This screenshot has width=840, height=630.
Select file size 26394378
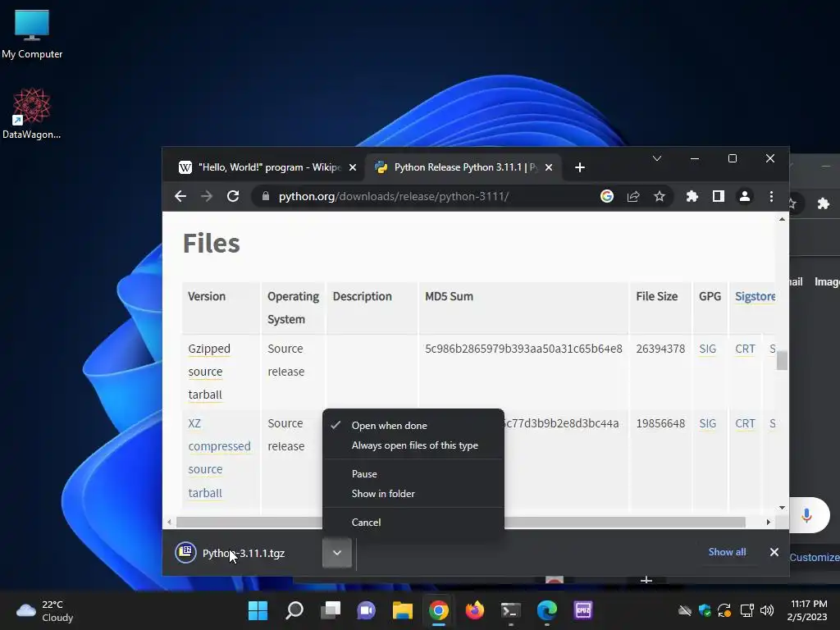click(660, 349)
